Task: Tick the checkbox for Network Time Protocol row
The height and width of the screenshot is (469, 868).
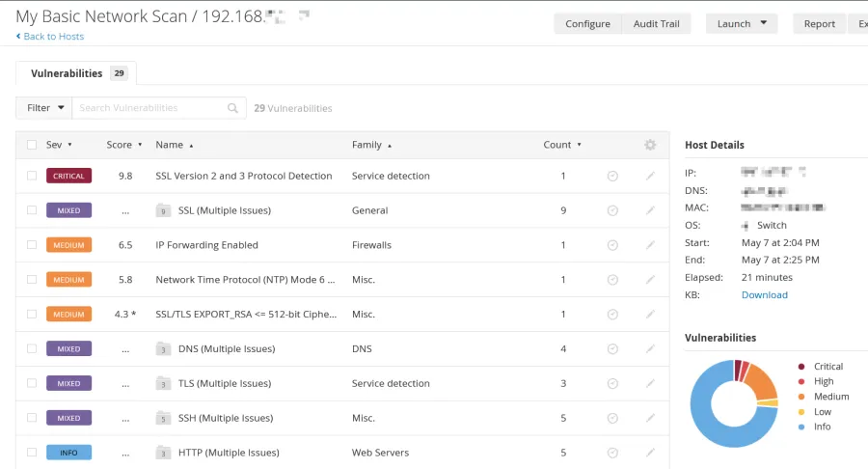Action: [32, 280]
